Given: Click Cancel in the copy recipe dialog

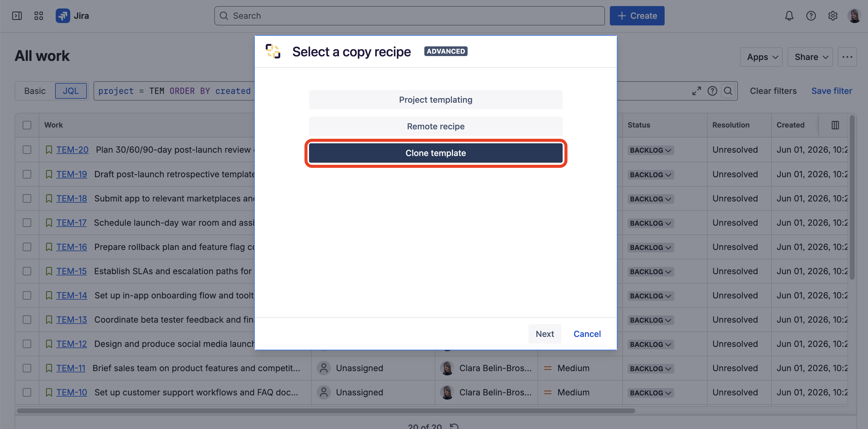Looking at the screenshot, I should pyautogui.click(x=587, y=334).
